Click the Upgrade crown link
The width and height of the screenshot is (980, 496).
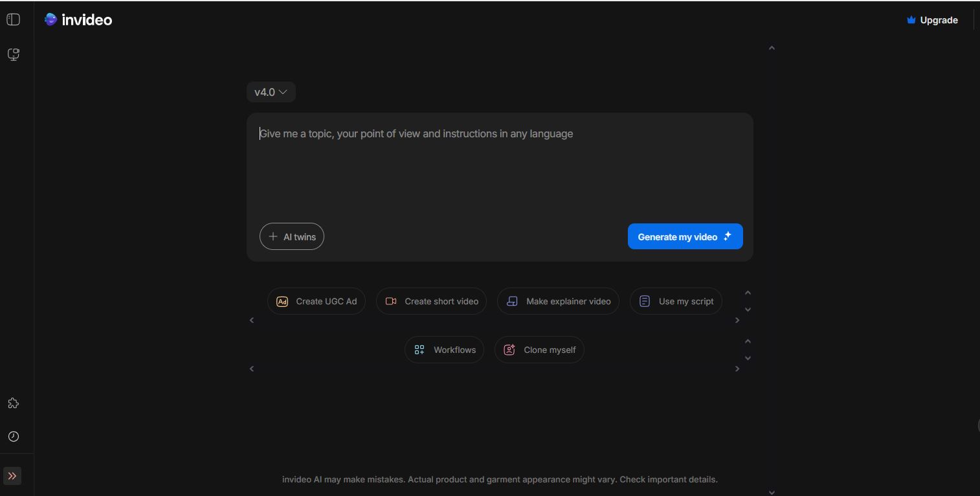pyautogui.click(x=932, y=20)
